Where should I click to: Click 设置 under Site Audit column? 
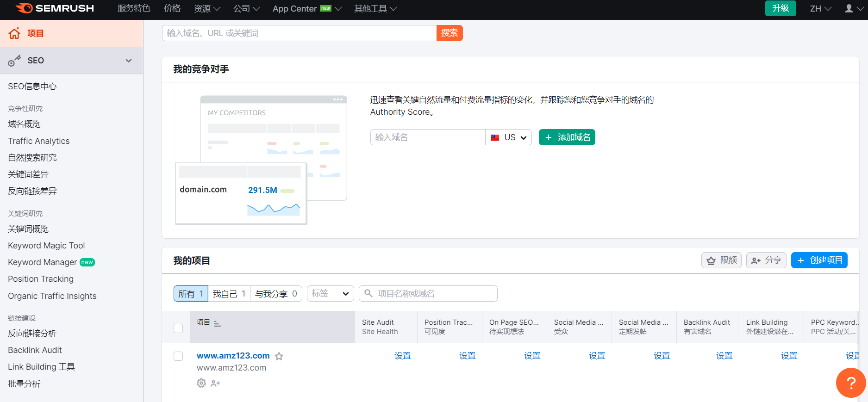click(x=403, y=356)
